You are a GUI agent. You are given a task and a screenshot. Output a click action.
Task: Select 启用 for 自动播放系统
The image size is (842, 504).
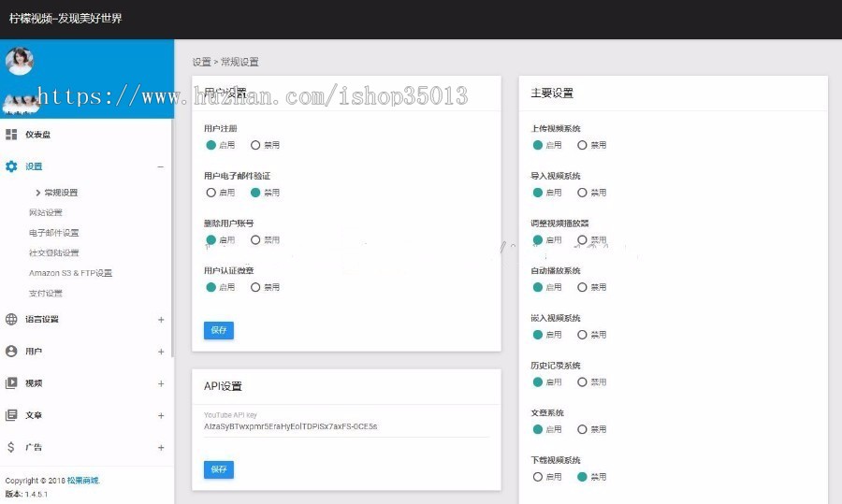tap(538, 287)
